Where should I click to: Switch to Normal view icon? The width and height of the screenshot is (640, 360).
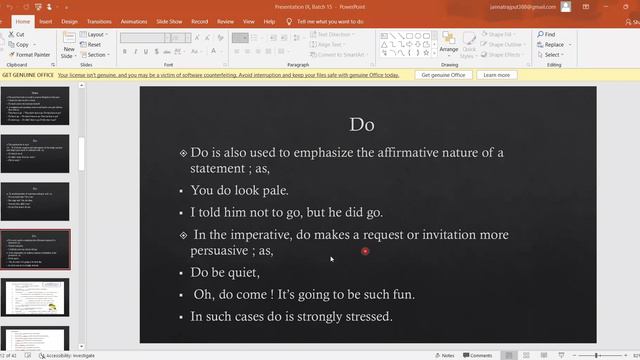tap(509, 356)
